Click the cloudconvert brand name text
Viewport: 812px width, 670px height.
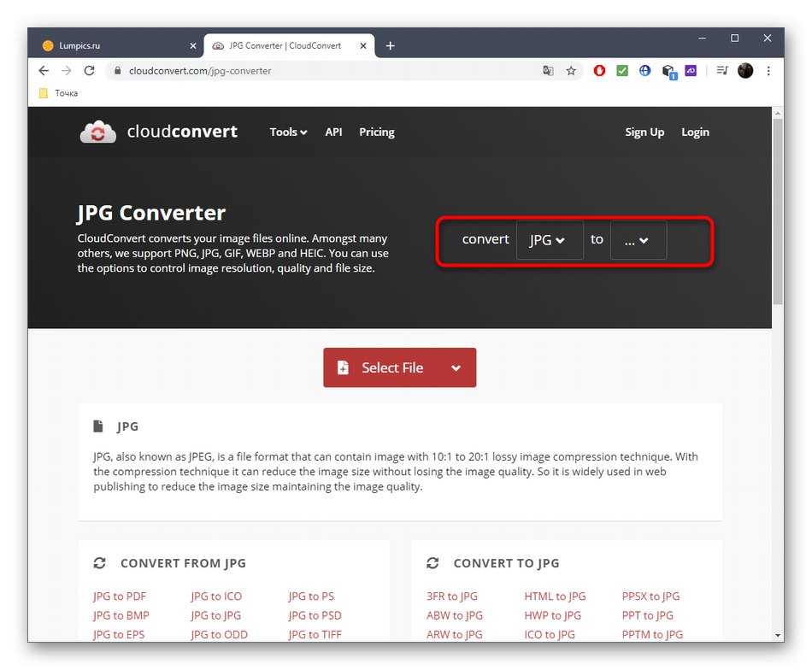click(182, 132)
